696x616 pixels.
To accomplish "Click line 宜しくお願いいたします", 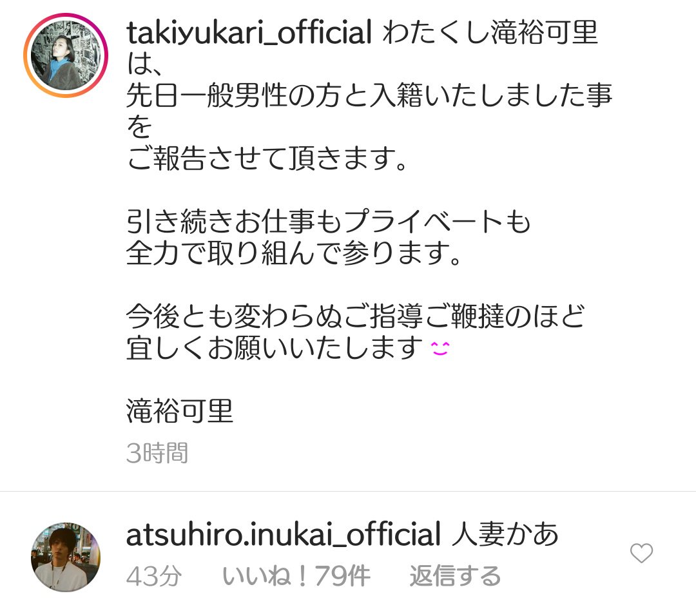I will (275, 348).
